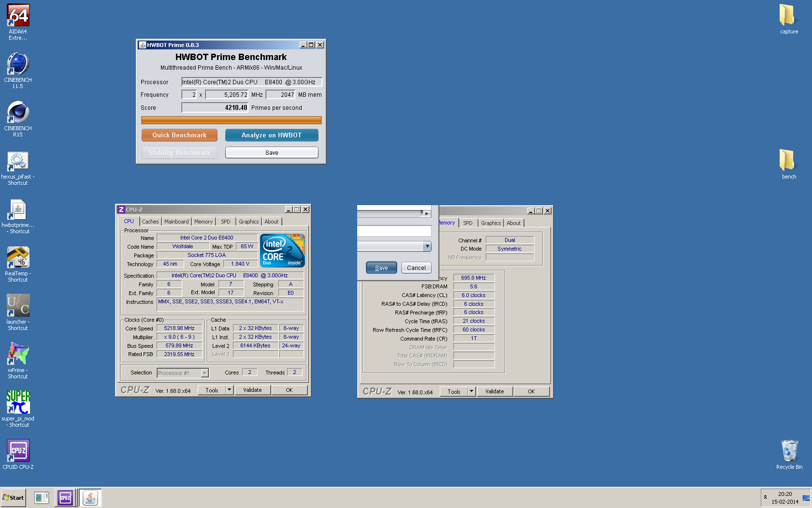Click the Stability Benchmark button
Image resolution: width=812 pixels, height=508 pixels.
[x=179, y=152]
